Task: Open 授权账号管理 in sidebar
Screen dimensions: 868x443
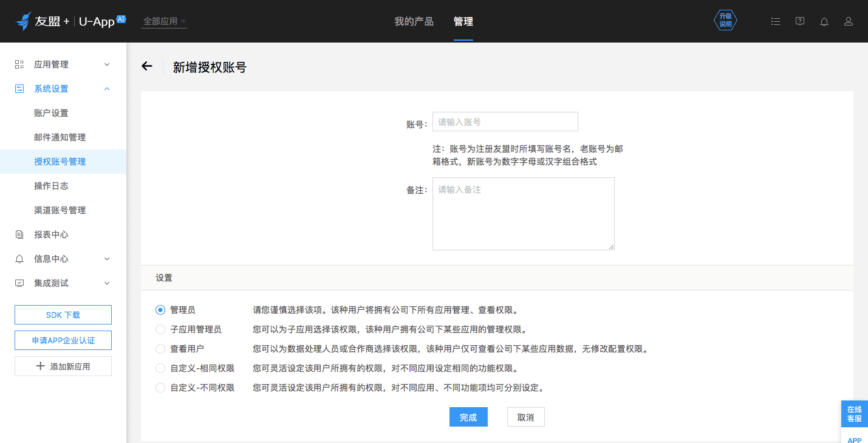Action: pos(63,162)
